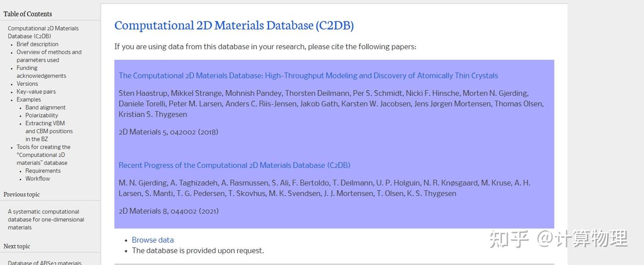This screenshot has width=644, height=265.
Task: Navigate to Versions in contents
Action: 27,84
